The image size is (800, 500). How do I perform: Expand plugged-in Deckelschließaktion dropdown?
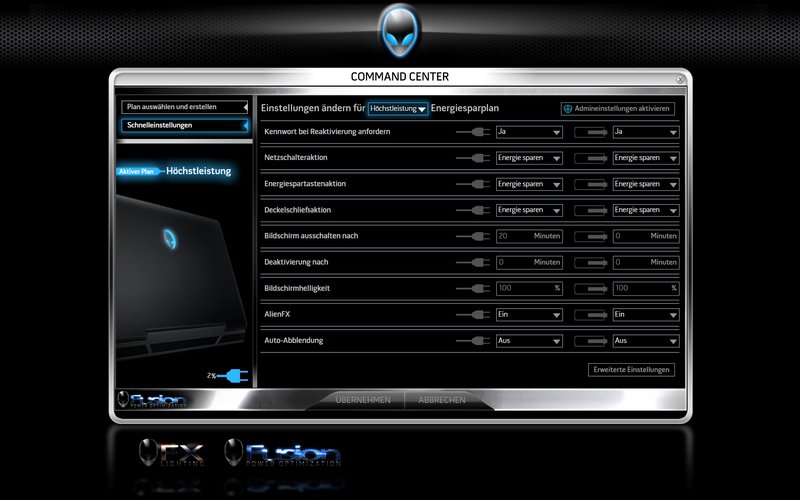click(x=529, y=210)
